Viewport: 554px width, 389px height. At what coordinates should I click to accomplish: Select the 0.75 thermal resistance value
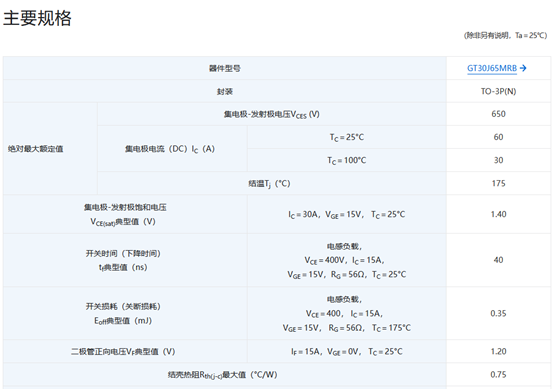point(498,375)
